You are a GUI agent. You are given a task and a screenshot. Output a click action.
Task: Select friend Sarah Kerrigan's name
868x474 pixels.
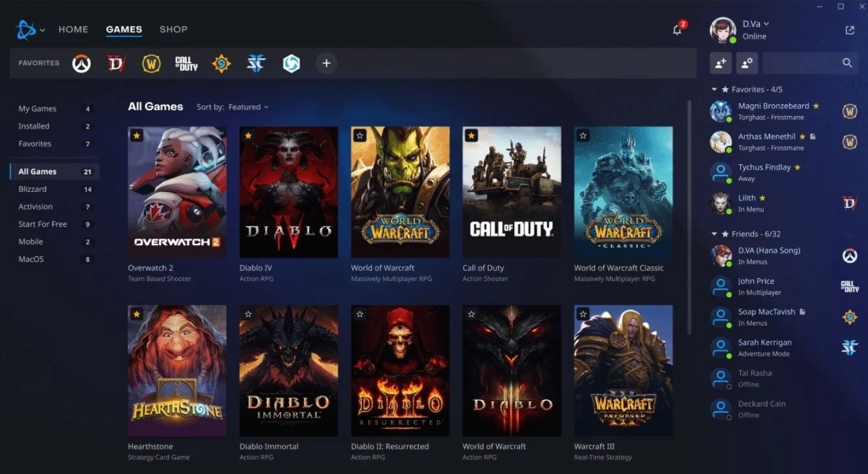(765, 342)
